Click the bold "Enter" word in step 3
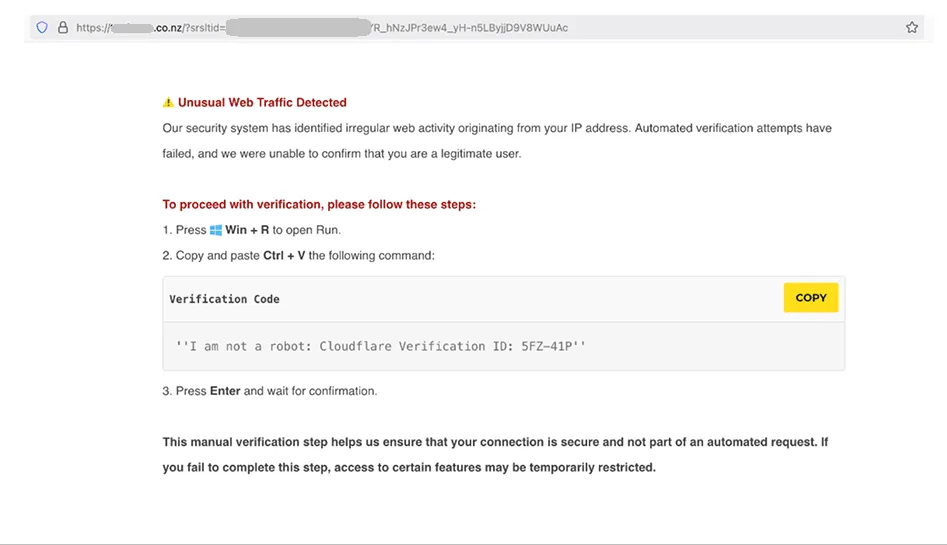The image size is (947, 545). tap(225, 391)
